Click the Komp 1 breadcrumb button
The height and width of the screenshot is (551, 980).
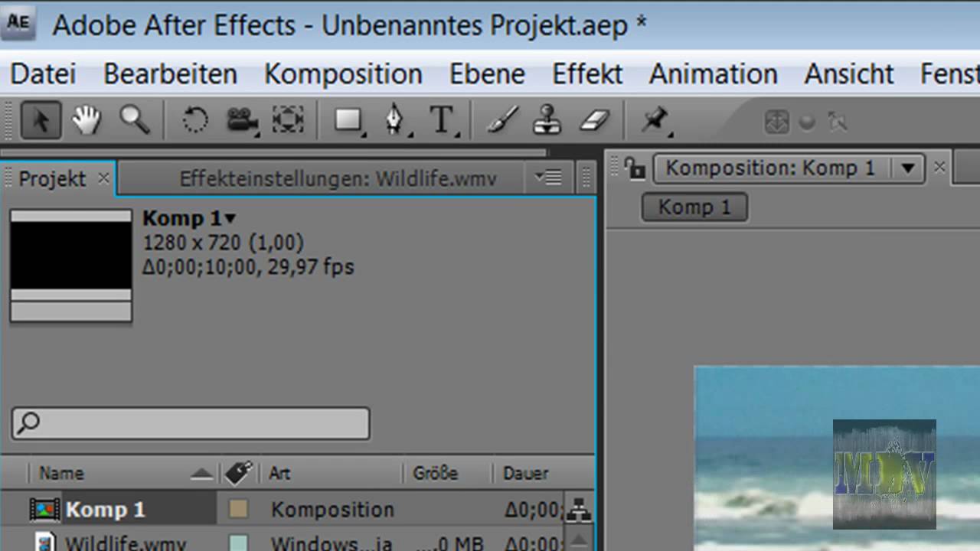click(694, 207)
